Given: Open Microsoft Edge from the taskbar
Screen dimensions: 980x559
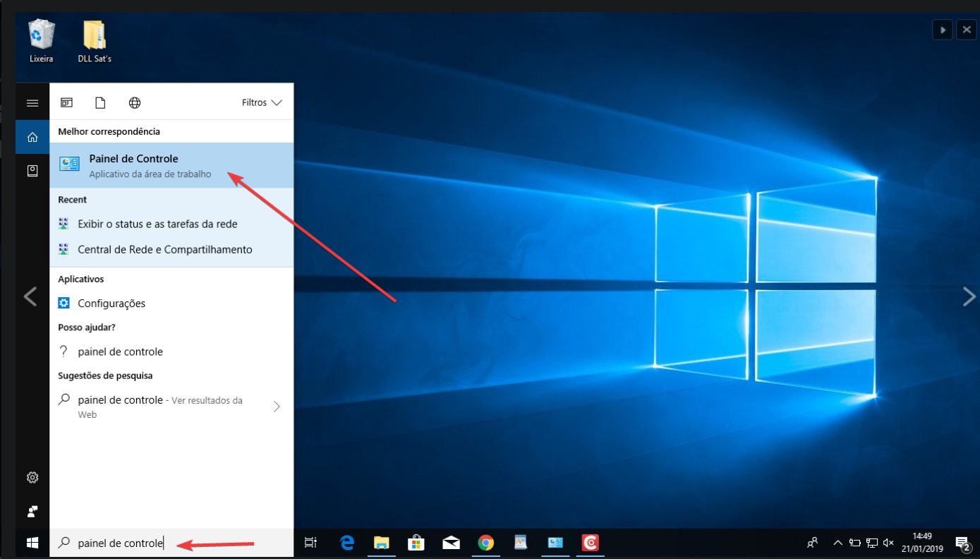Looking at the screenshot, I should [x=347, y=543].
